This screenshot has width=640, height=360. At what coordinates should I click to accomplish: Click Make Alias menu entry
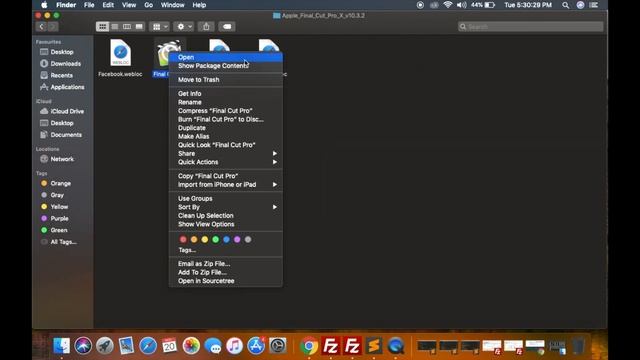tap(226, 136)
